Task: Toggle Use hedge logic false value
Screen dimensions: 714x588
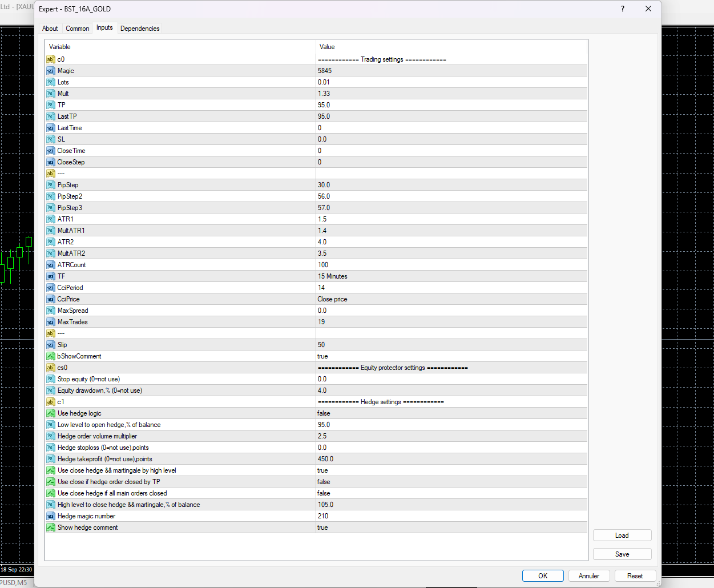Action: point(324,413)
